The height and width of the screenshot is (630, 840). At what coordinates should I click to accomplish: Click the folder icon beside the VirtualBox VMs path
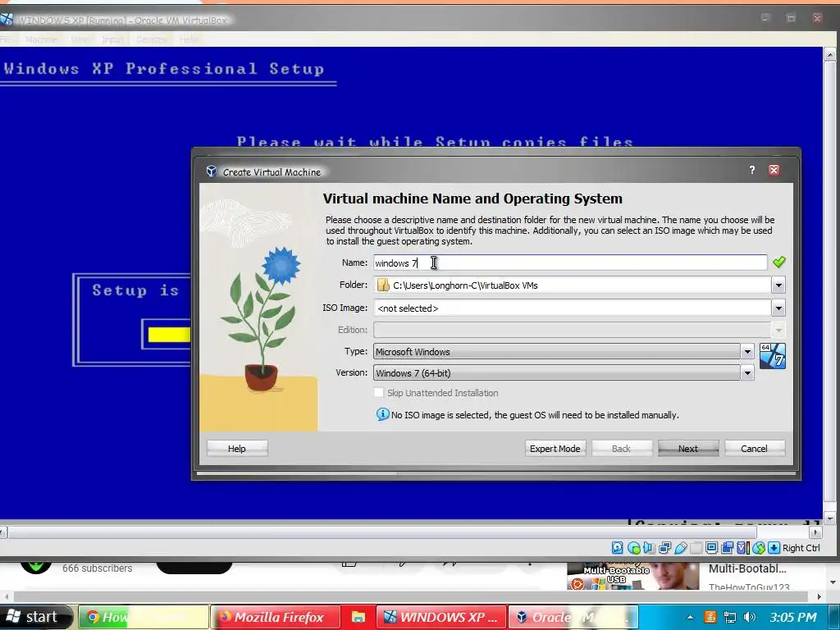(x=383, y=285)
